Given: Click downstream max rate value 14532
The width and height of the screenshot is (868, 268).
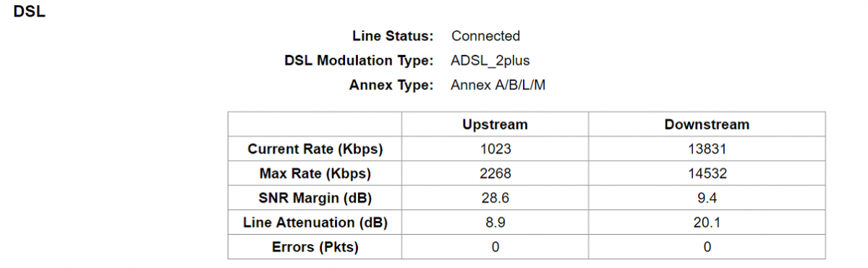Looking at the screenshot, I should coord(707,174).
